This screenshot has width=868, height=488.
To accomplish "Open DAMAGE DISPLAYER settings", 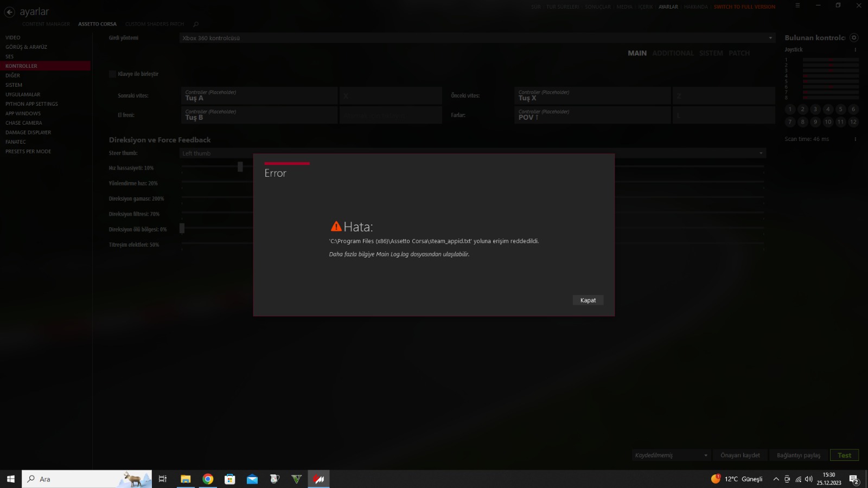I will (x=46, y=133).
